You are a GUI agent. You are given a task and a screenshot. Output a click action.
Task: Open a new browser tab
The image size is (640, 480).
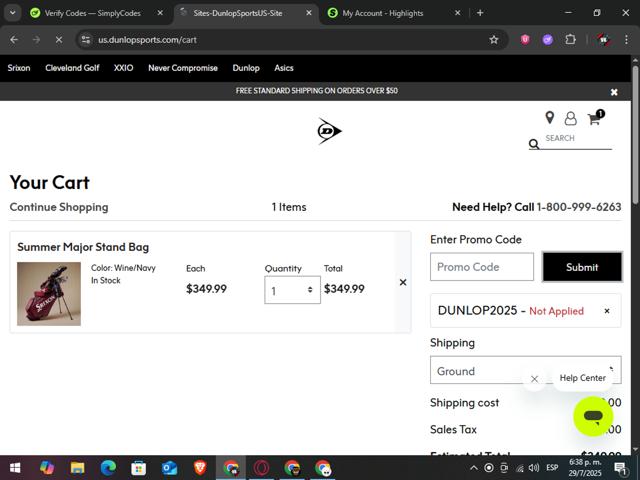coord(480,13)
